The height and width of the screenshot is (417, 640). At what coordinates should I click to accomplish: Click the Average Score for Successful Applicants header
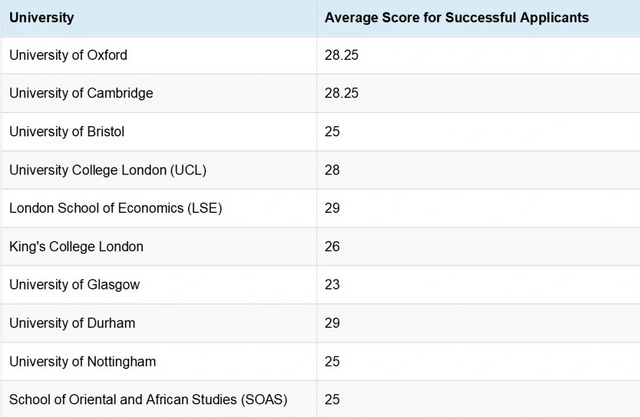click(456, 18)
